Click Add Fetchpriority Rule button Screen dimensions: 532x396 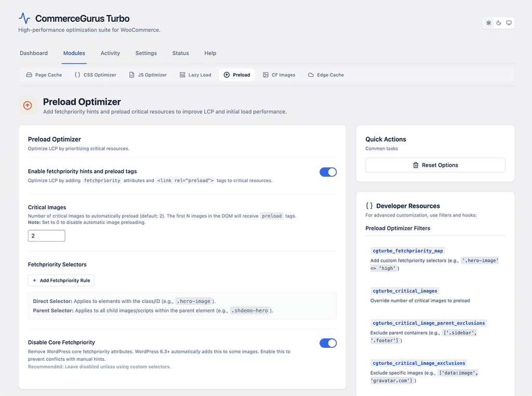61,280
